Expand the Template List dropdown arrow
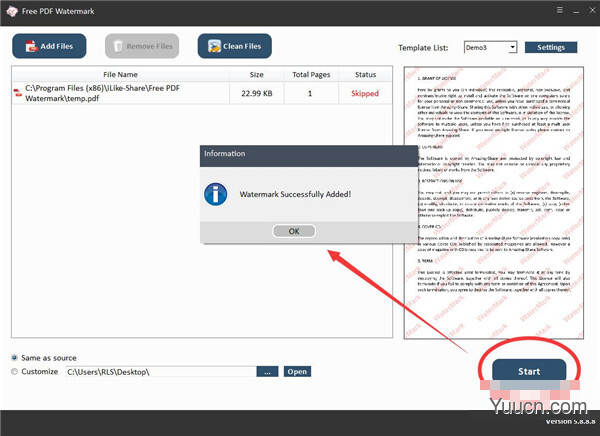 point(512,47)
